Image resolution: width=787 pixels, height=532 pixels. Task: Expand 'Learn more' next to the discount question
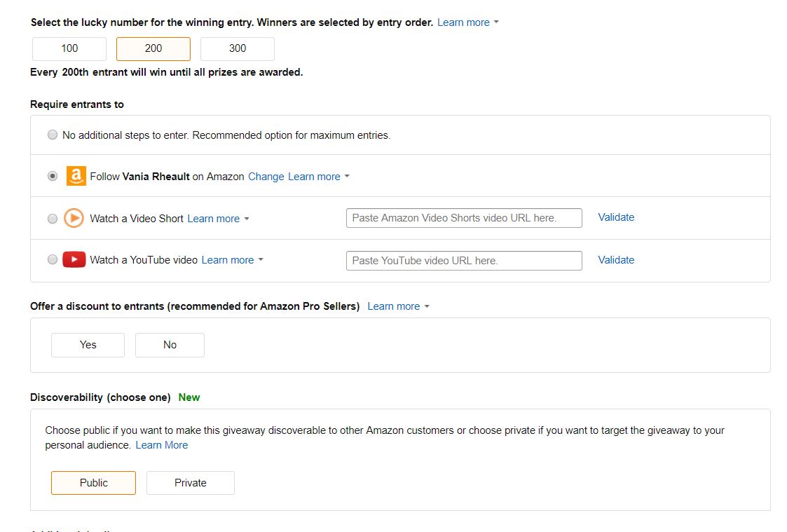[393, 306]
